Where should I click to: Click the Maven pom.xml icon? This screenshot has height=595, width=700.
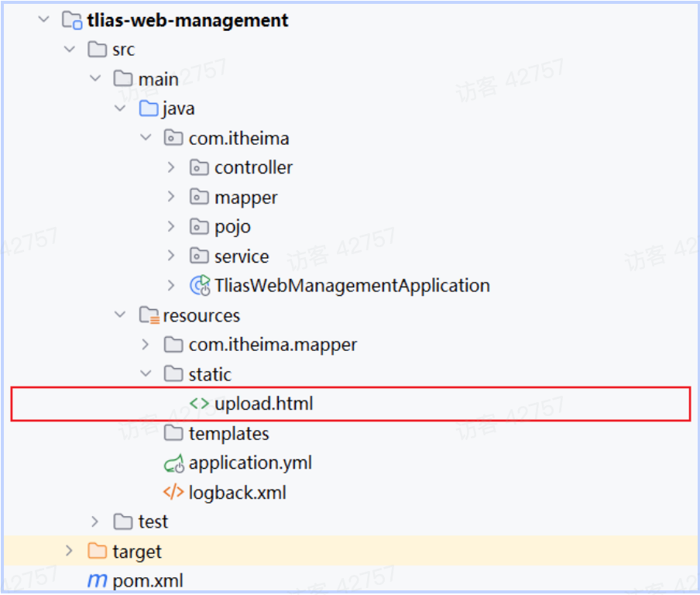pyautogui.click(x=98, y=580)
